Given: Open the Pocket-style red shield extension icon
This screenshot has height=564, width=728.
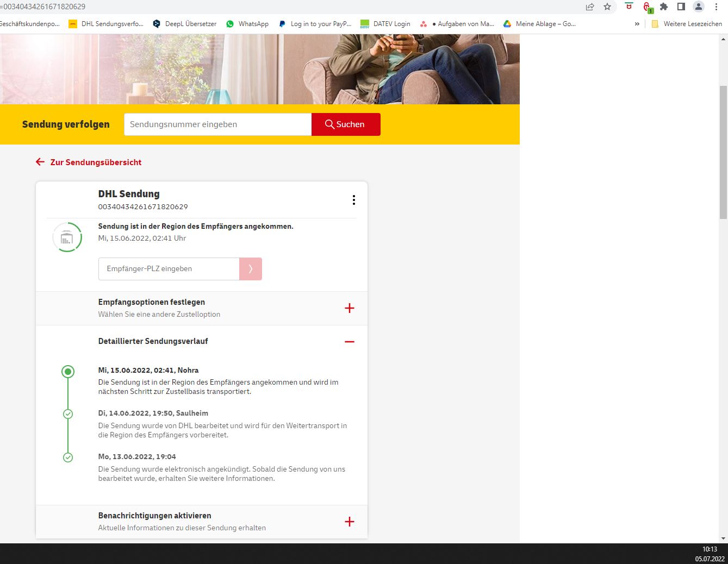Looking at the screenshot, I should 629,7.
